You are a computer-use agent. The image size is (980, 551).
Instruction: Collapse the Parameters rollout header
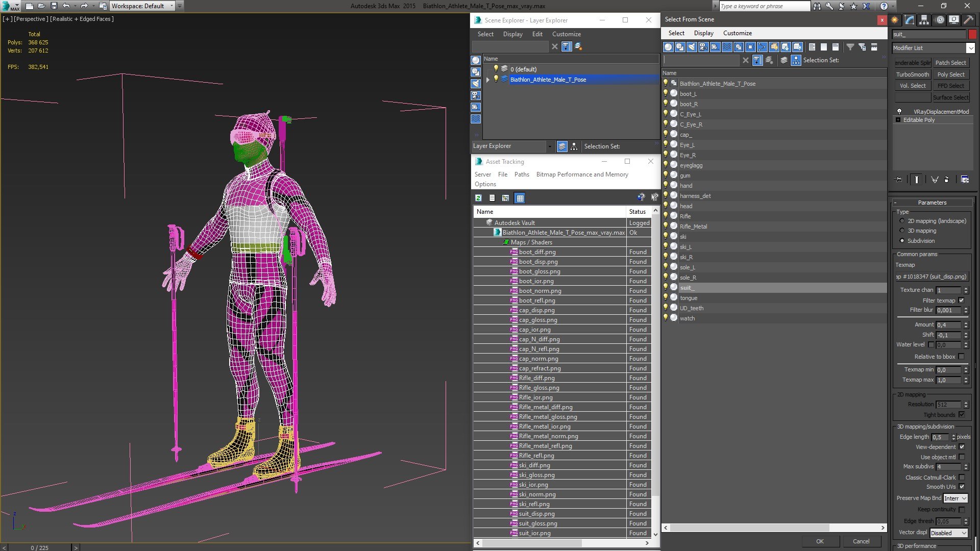point(932,203)
